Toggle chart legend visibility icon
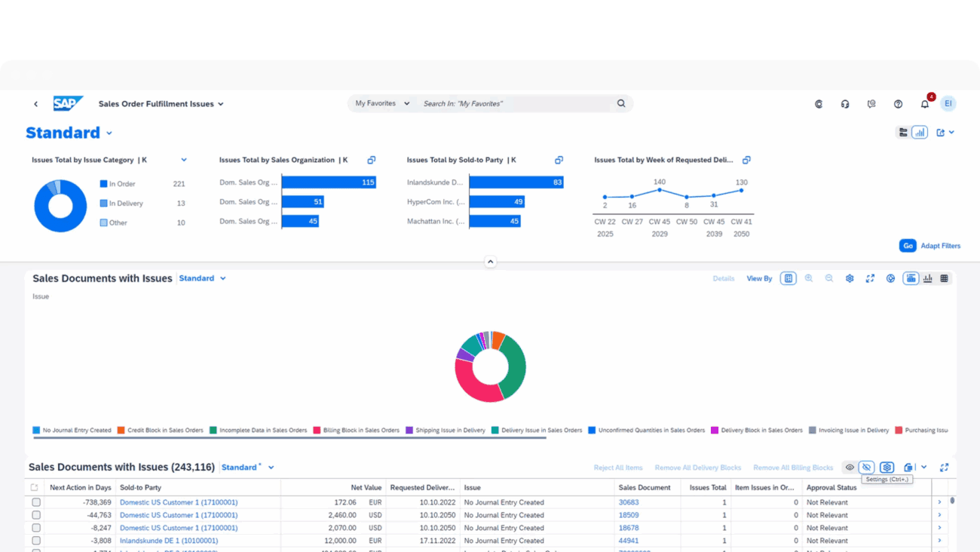The height and width of the screenshot is (552, 980). point(788,278)
